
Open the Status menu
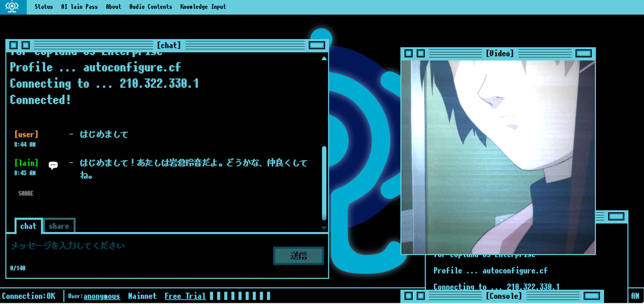click(43, 7)
